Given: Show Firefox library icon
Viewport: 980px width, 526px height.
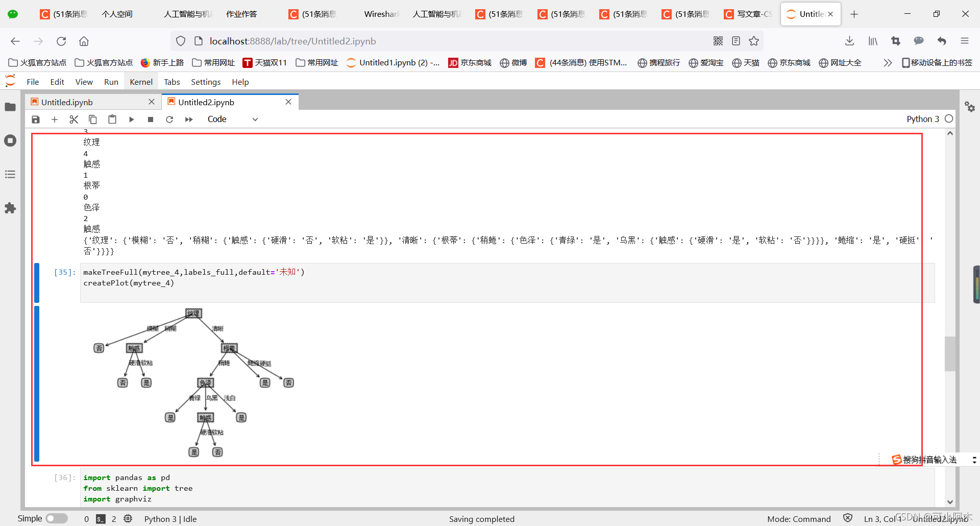Looking at the screenshot, I should 873,41.
